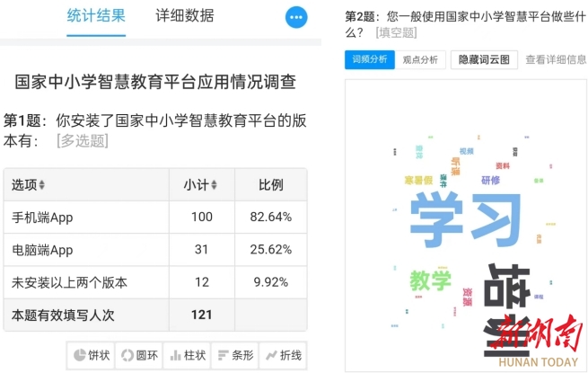This screenshot has width=588, height=373.
Task: Click the 填空题 tag of question 2
Action: (396, 33)
